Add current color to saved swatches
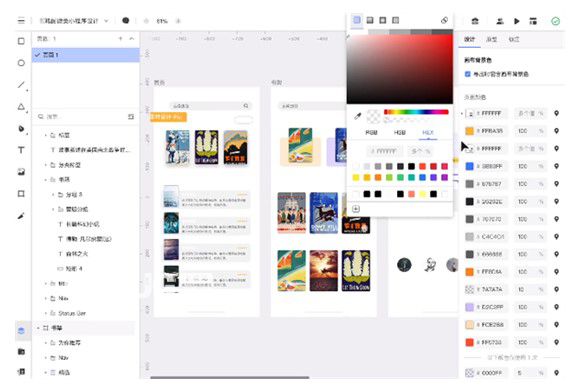The image size is (575, 391). [356, 209]
